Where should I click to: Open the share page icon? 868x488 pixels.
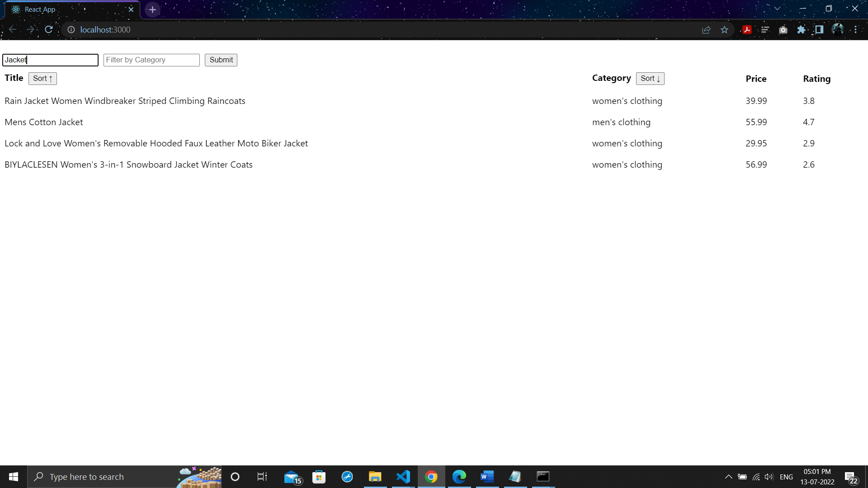[706, 30]
